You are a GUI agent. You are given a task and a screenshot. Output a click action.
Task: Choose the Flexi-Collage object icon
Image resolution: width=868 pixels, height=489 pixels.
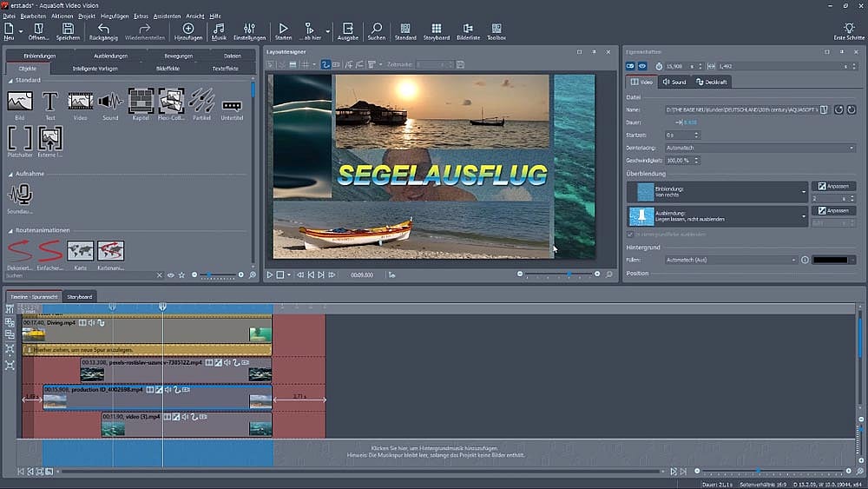171,102
